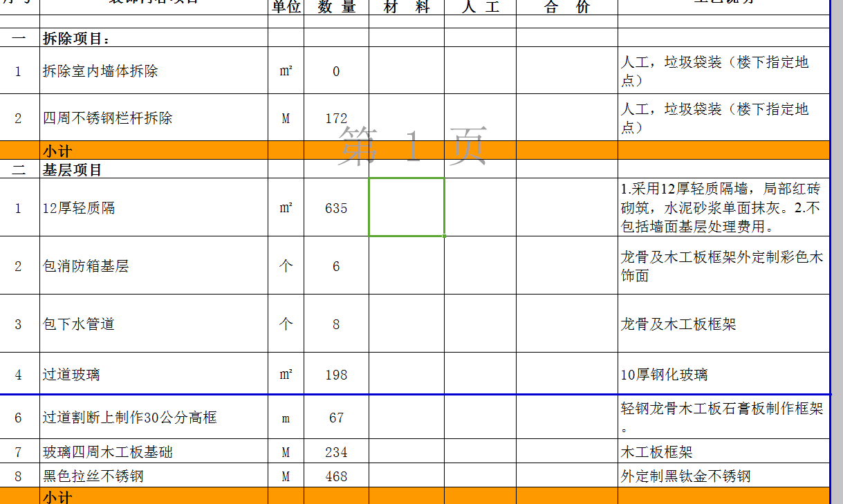Image resolution: width=843 pixels, height=504 pixels.
Task: Select quantity cell showing 172
Action: coord(336,118)
